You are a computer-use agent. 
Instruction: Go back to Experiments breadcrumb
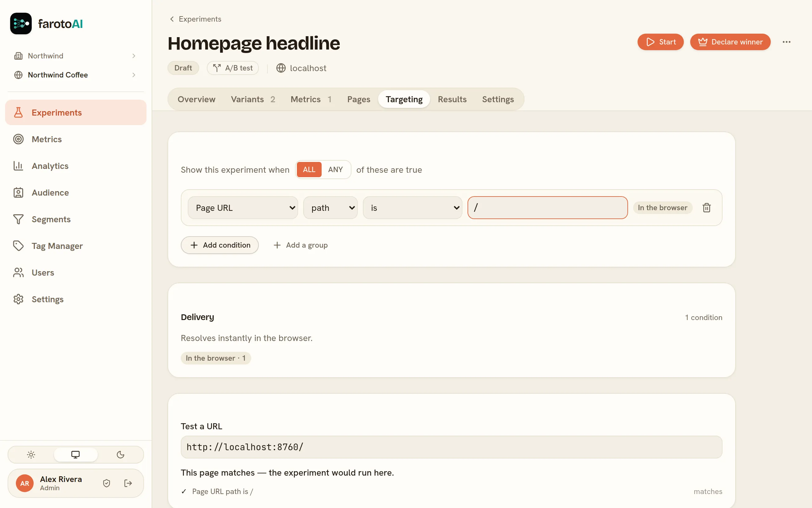tap(195, 19)
